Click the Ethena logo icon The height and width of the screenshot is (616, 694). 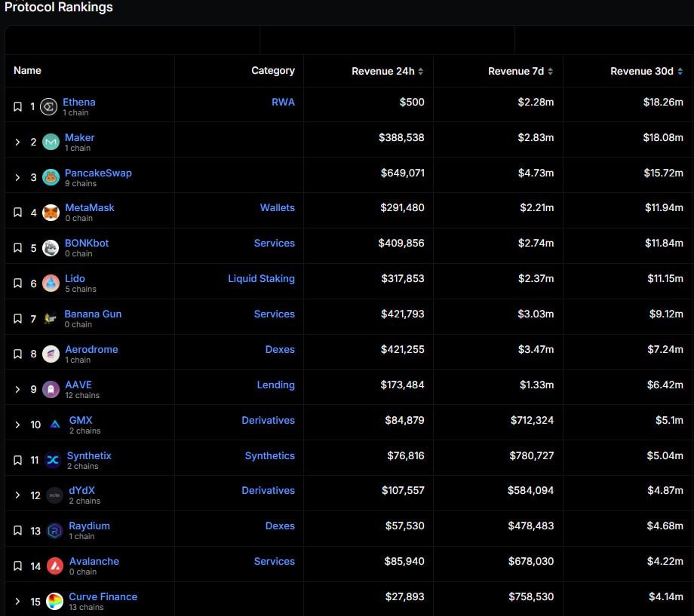[49, 106]
